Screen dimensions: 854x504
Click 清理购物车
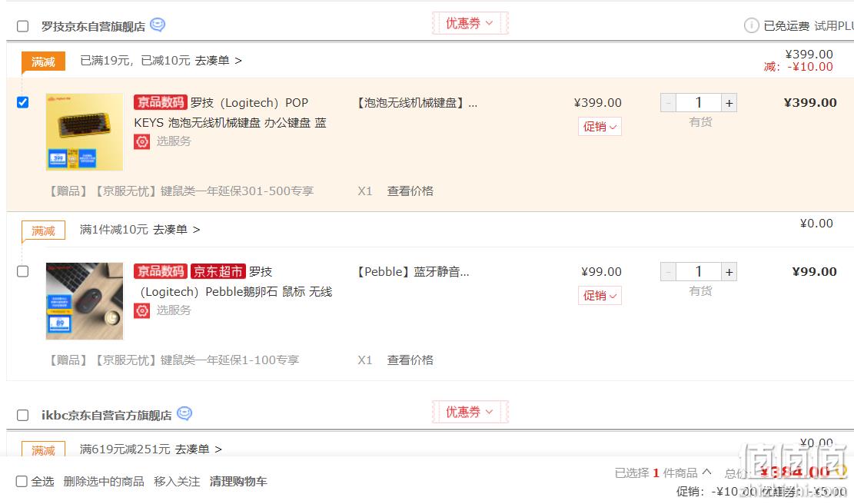[238, 481]
